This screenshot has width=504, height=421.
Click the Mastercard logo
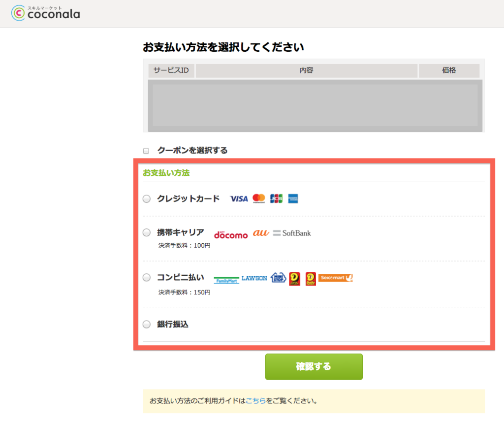pyautogui.click(x=259, y=198)
